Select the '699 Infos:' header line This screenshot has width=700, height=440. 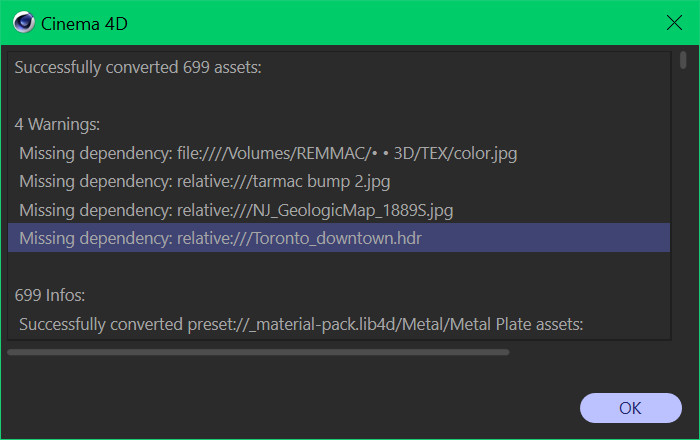(339, 295)
